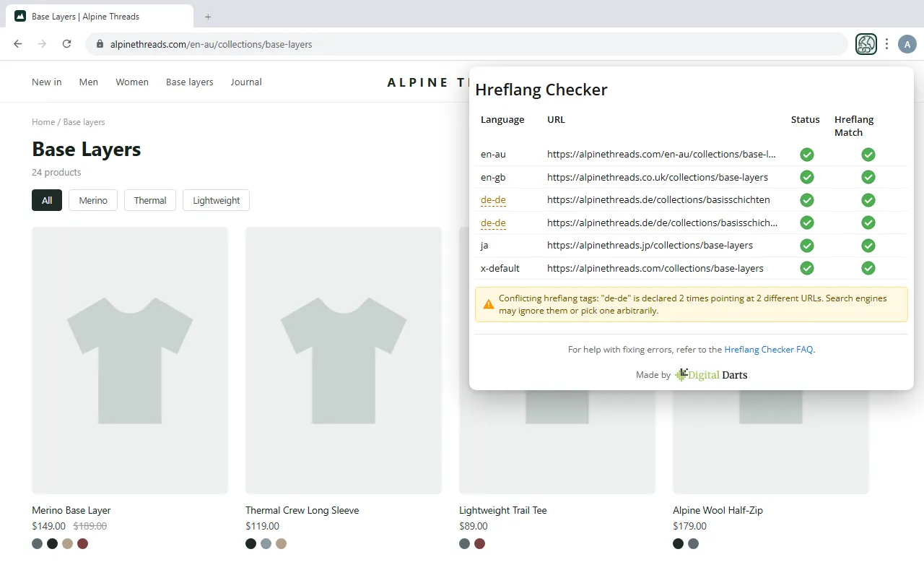The height and width of the screenshot is (578, 924).
Task: Open the Women navigation item
Action: point(132,82)
